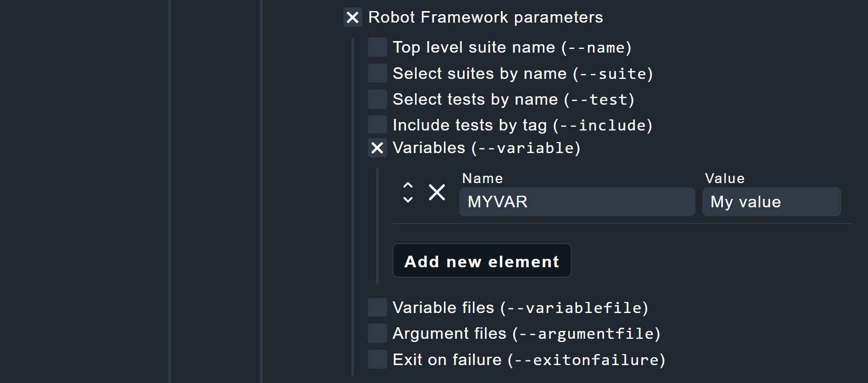Move MYVAR variable entry up

pos(408,186)
